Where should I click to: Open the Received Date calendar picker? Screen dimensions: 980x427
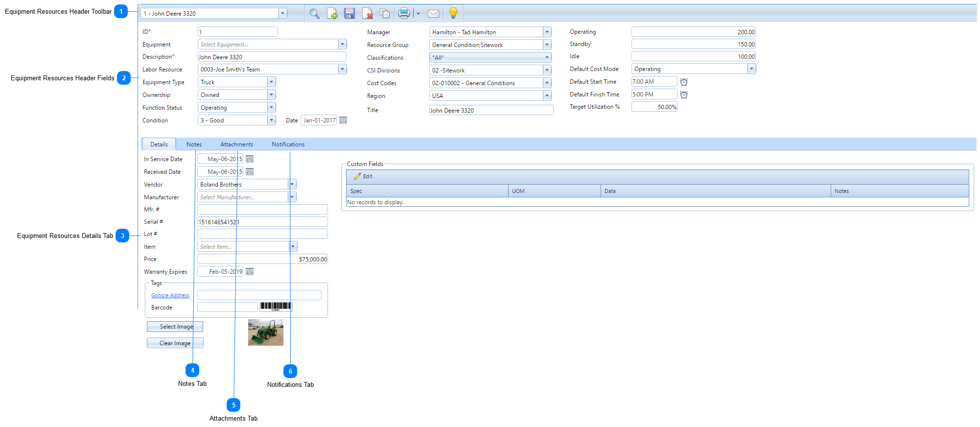(x=250, y=172)
